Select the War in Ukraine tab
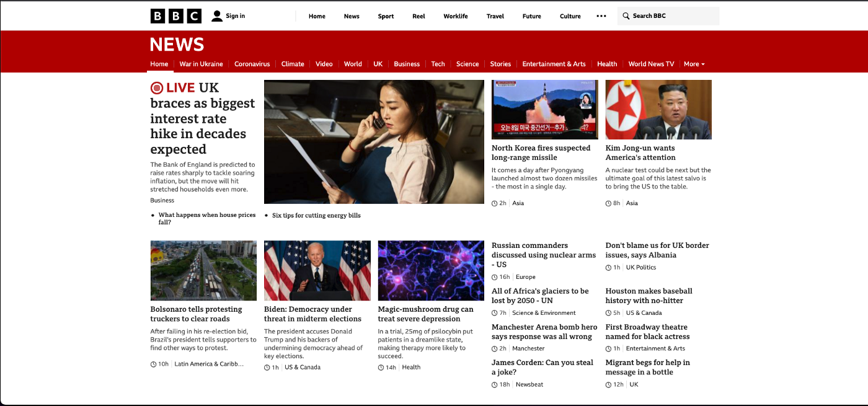Screen dimensions: 868x406 [x=201, y=64]
